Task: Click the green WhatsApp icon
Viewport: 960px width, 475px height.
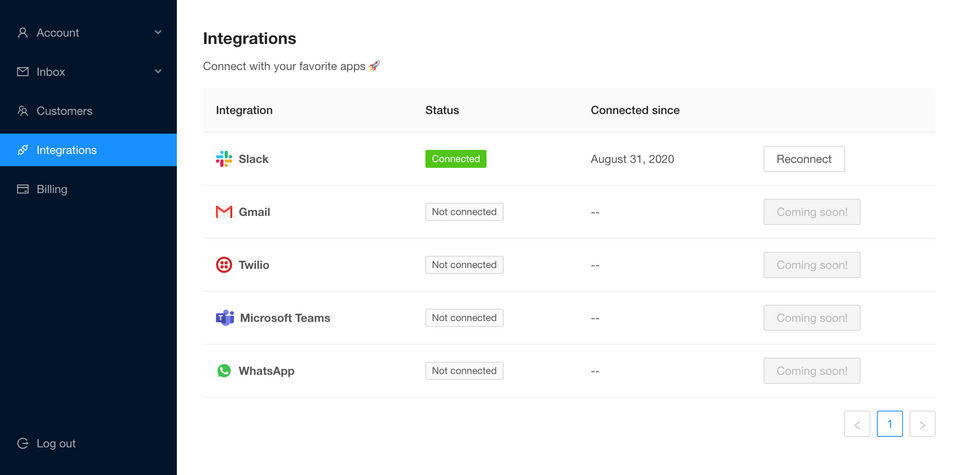Action: (224, 371)
